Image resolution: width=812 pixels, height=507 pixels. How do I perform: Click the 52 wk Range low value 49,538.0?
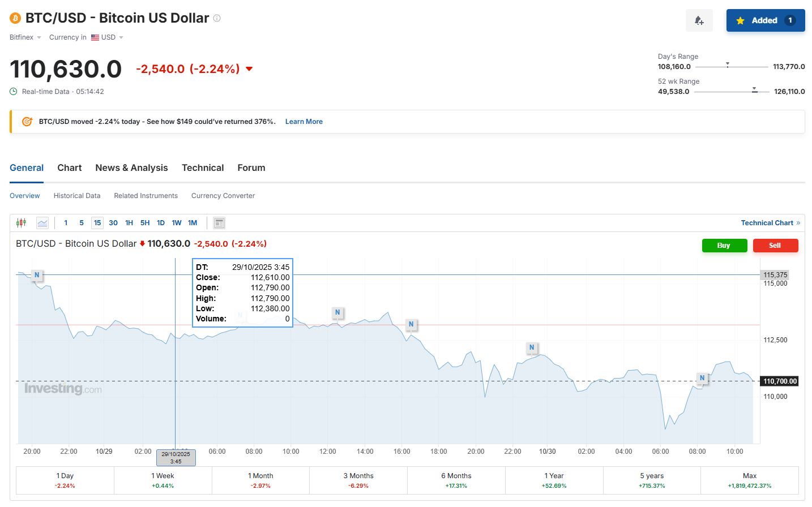674,92
